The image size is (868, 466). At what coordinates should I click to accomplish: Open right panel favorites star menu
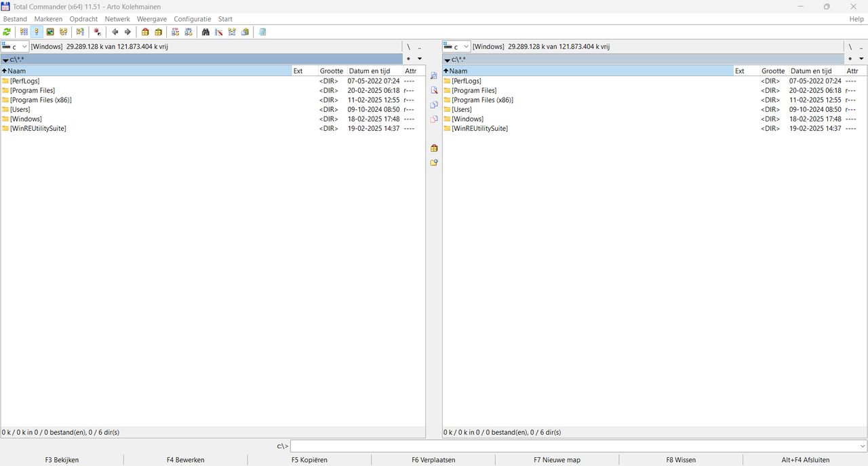pos(850,59)
